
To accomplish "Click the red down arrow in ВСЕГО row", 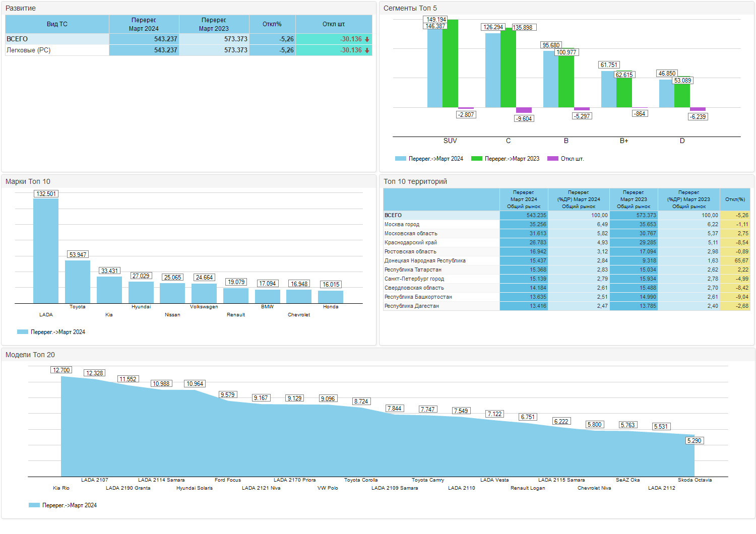I will 367,39.
